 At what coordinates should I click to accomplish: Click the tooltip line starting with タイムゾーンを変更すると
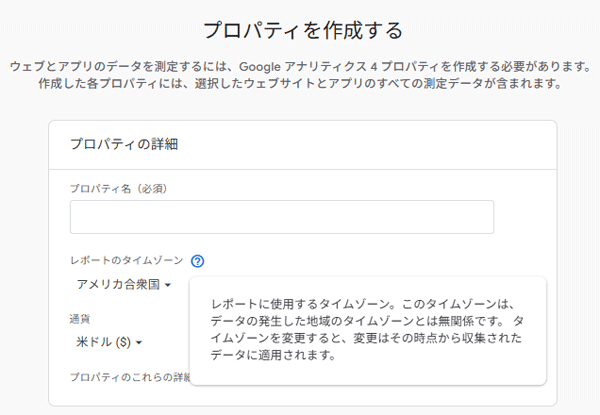pos(367,338)
